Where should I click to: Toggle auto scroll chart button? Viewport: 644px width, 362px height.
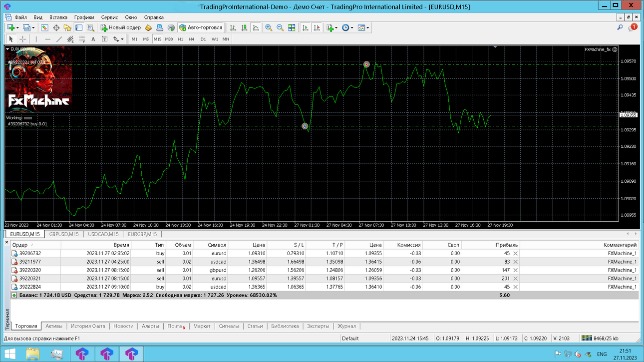tap(306, 28)
